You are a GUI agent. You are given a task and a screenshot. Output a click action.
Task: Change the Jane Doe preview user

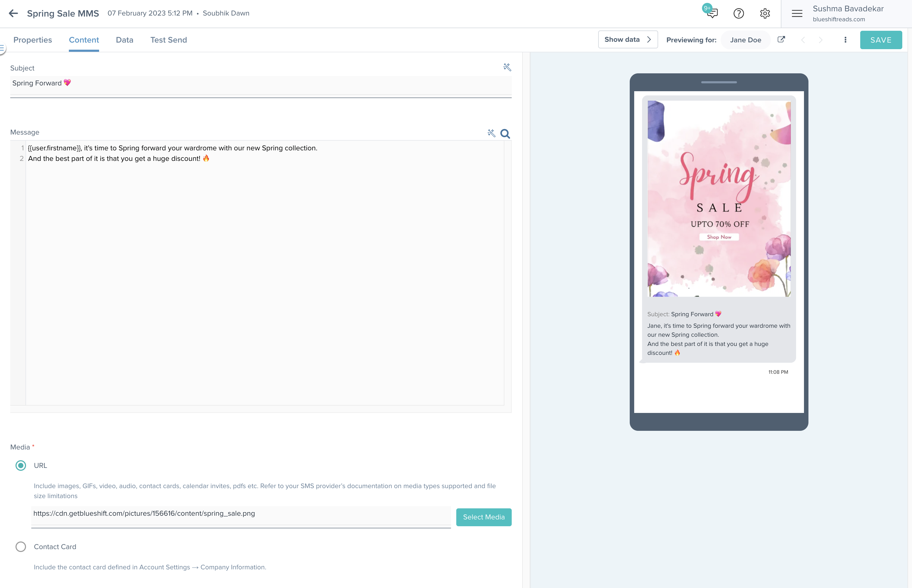[745, 40]
